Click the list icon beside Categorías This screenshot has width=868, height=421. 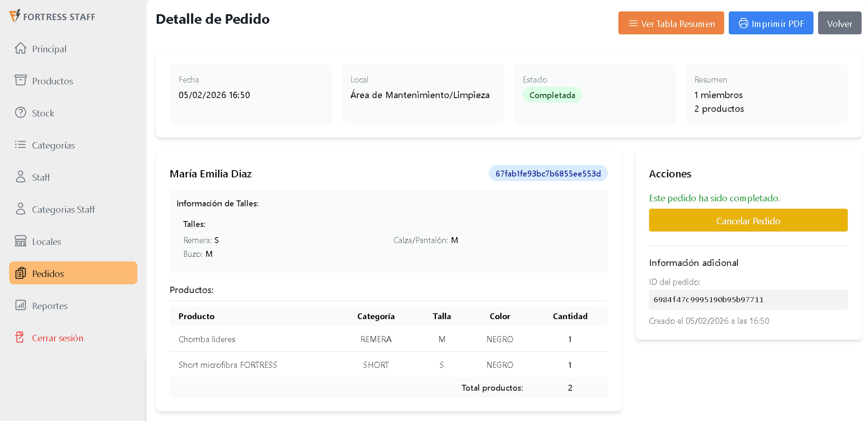click(20, 145)
